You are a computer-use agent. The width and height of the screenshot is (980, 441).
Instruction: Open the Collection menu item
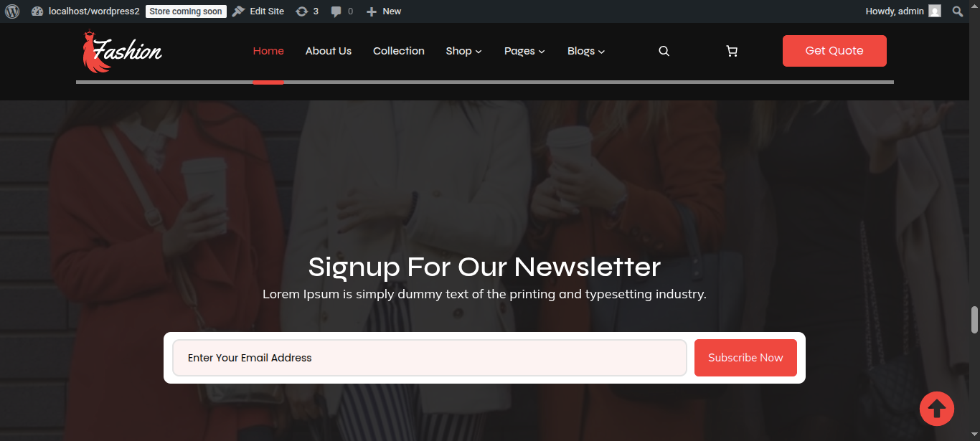pyautogui.click(x=399, y=51)
